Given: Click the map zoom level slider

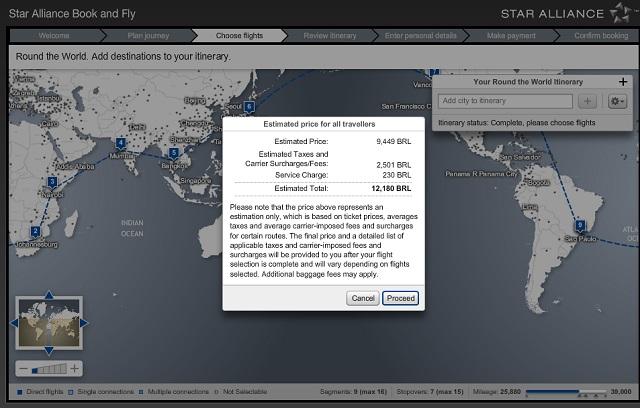Looking at the screenshot, I should 49,369.
